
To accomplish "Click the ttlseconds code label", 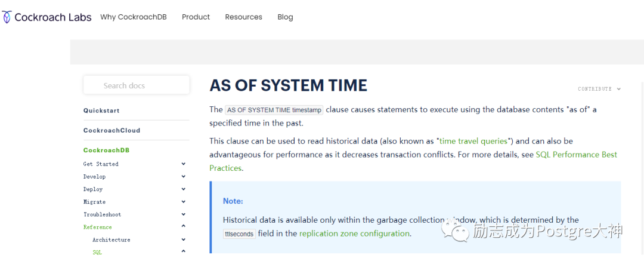I will click(x=240, y=234).
